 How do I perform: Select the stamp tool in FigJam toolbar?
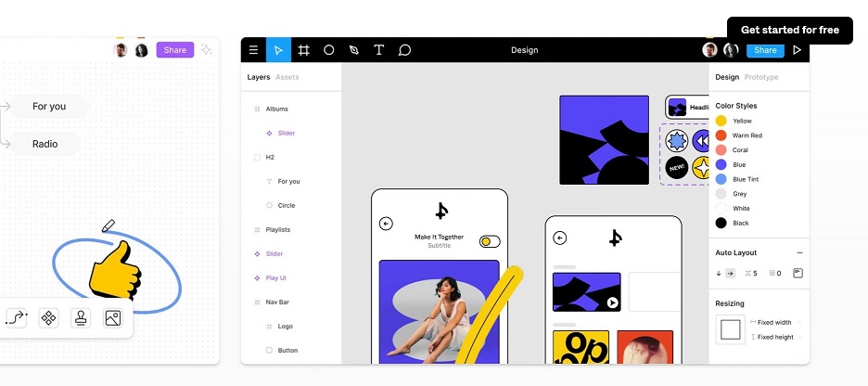click(x=81, y=318)
